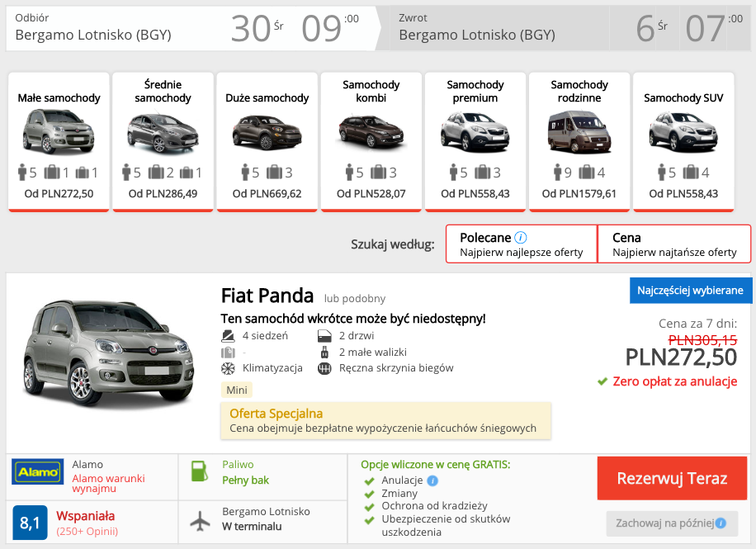
Task: Click the manual gearbox icon
Action: 325,369
